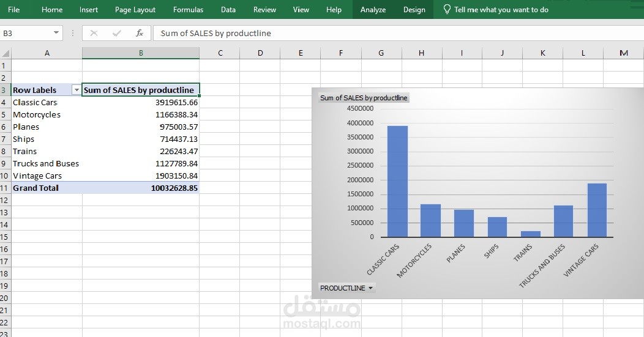The height and width of the screenshot is (337, 644).
Task: Open the Insert ribbon tab
Action: coord(89,9)
